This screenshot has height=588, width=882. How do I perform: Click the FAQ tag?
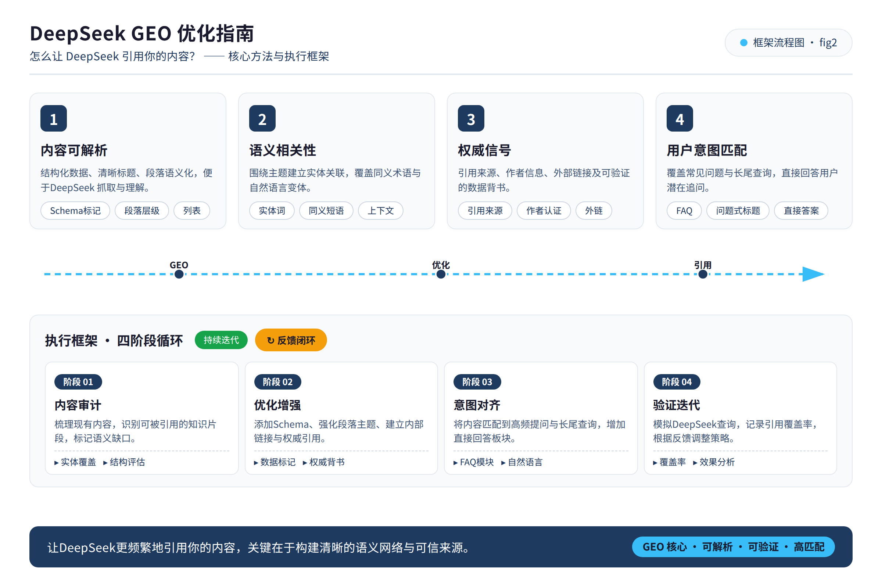pos(684,211)
